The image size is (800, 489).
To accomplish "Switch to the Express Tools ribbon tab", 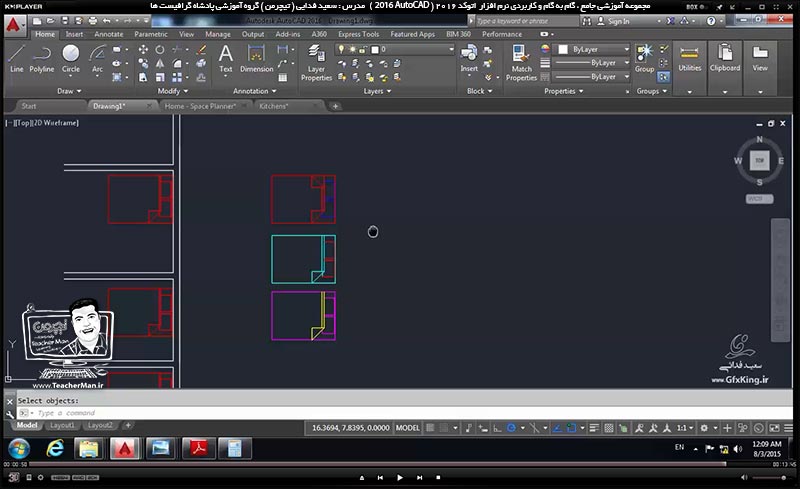I will coord(359,34).
